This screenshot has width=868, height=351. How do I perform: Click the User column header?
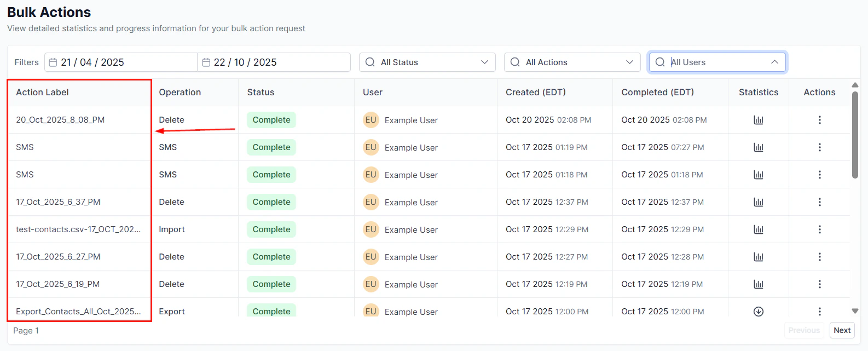point(373,93)
